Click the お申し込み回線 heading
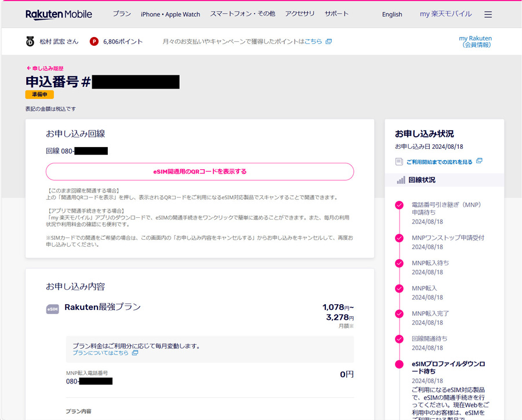The image size is (522, 420). coord(75,134)
